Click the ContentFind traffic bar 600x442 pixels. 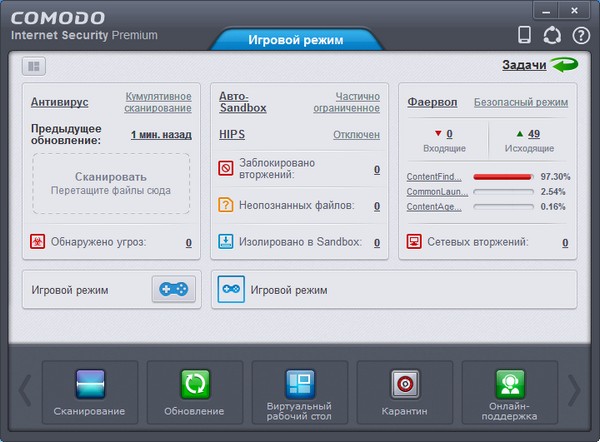(x=502, y=177)
